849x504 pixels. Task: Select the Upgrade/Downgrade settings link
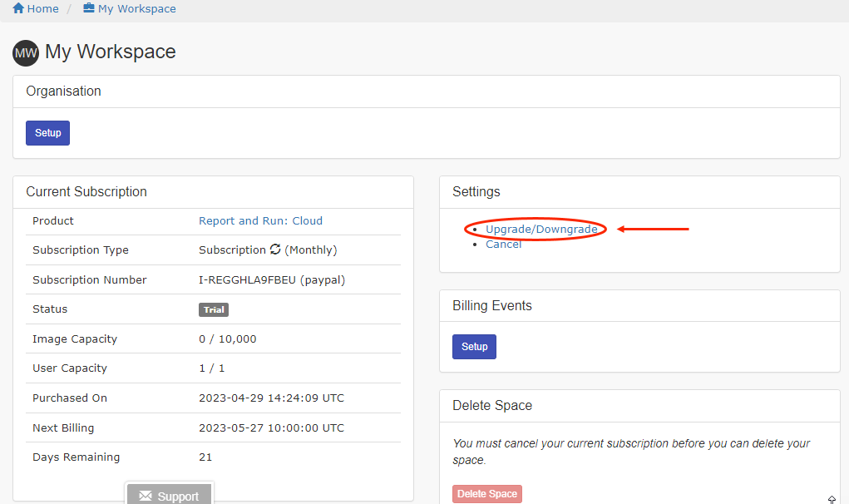541,229
